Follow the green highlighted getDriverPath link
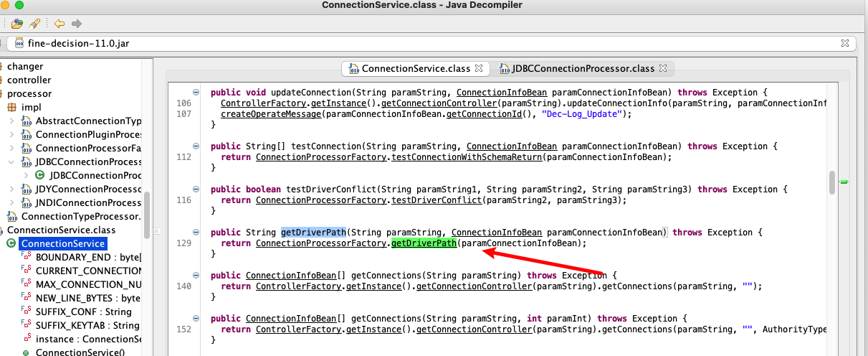This screenshot has width=868, height=356. [424, 243]
